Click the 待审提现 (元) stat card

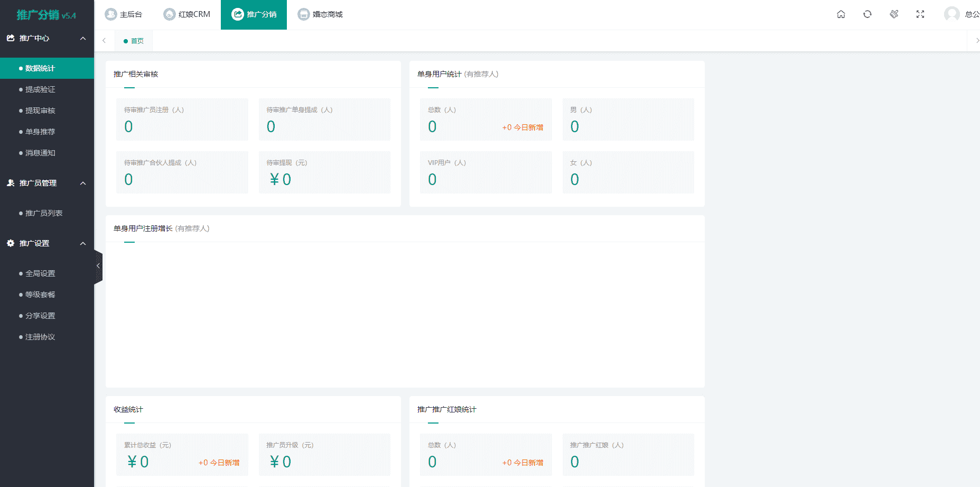(324, 172)
